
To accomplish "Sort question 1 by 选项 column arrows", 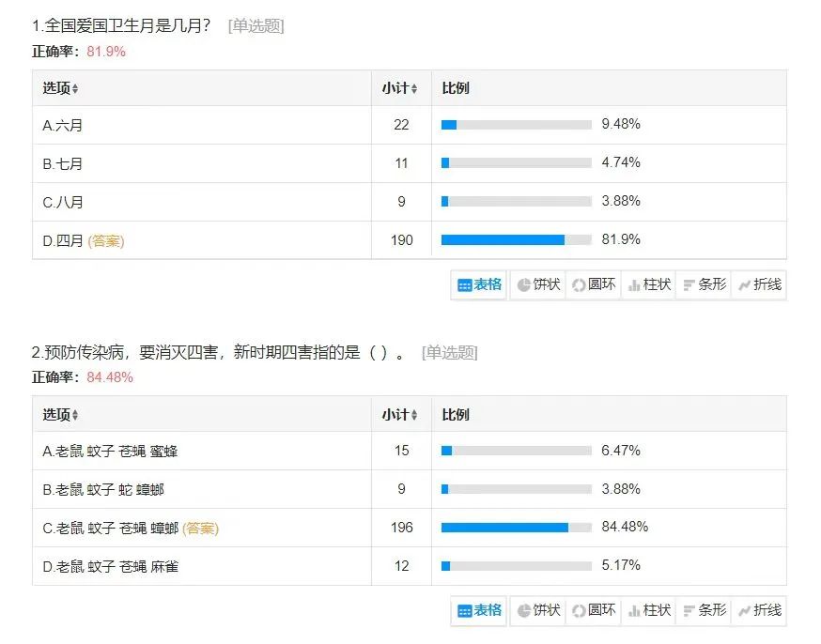I will coord(75,89).
